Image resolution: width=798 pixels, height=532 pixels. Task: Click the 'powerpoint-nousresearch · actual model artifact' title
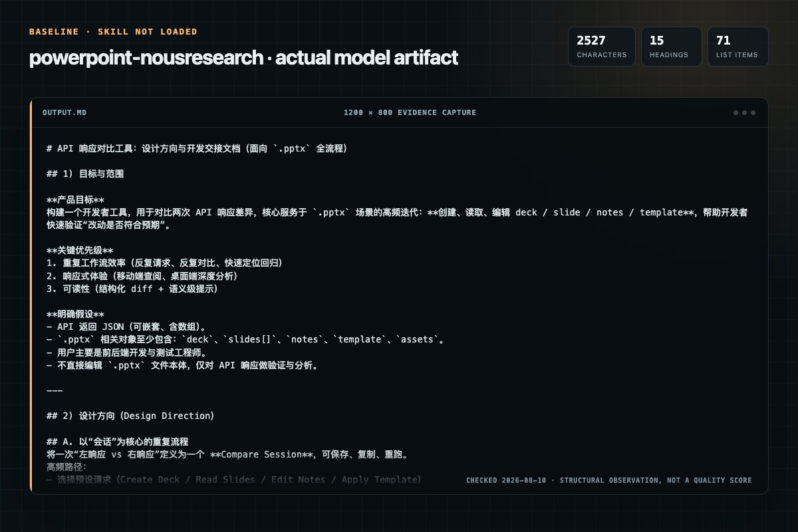243,59
